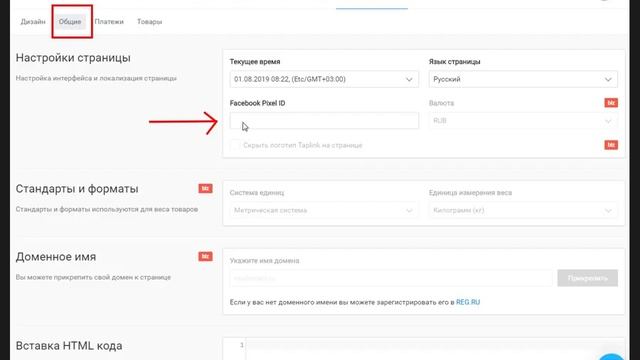
Task: Click the biz badge next to Валюта
Action: (611, 103)
